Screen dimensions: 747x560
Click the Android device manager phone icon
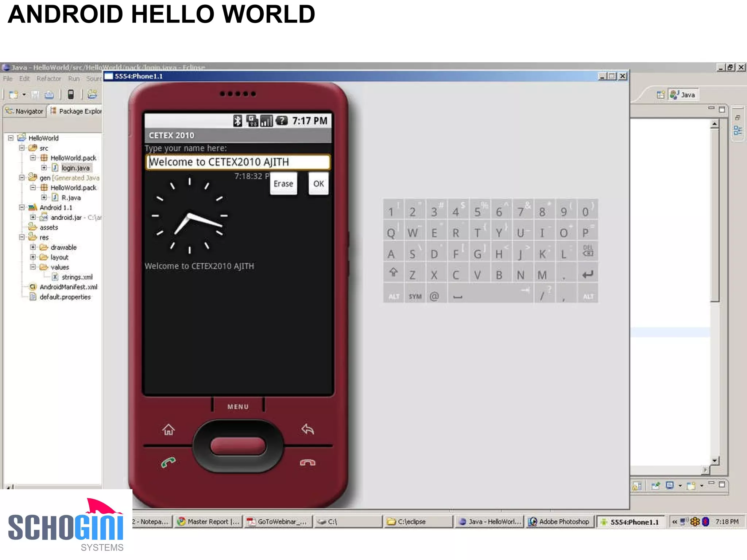point(71,94)
